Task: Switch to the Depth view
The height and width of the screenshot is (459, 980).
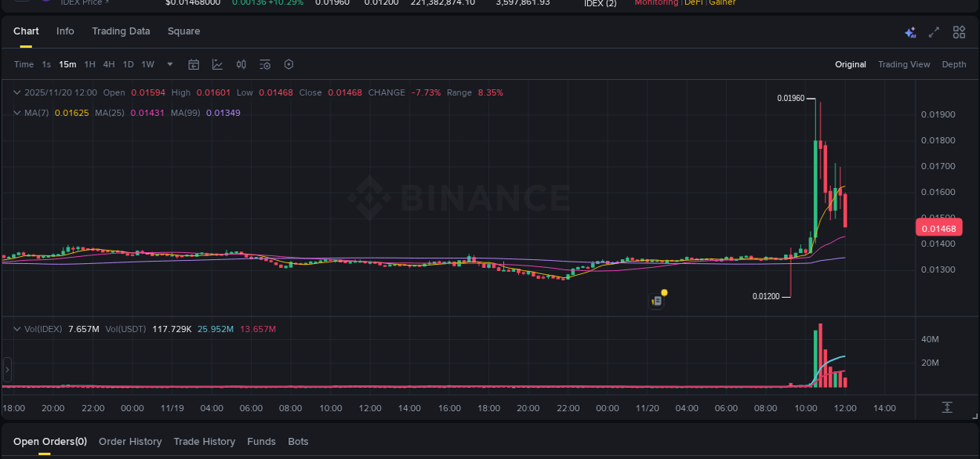Action: coord(954,64)
